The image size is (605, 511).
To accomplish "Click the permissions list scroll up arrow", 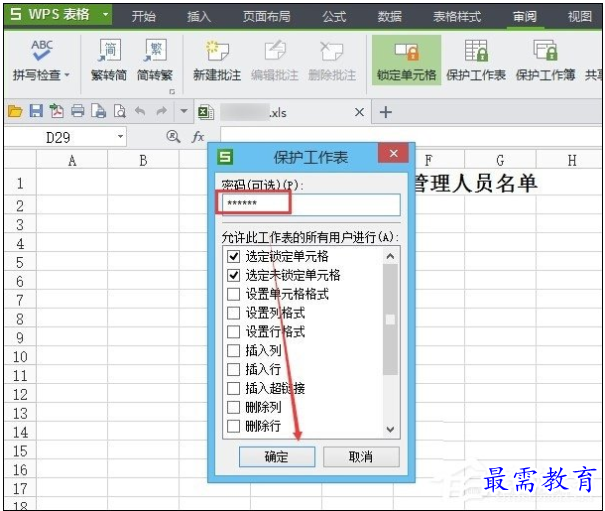I will click(x=390, y=256).
